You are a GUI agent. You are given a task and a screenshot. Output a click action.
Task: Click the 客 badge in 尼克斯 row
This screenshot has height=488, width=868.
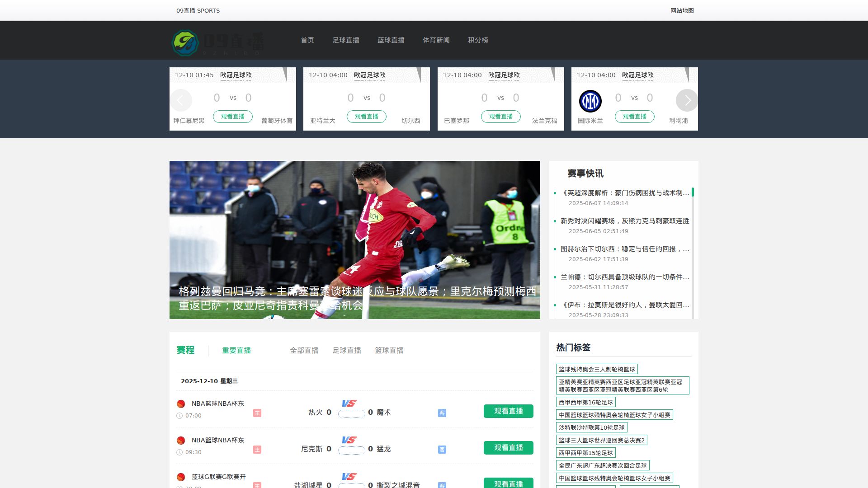(x=442, y=450)
